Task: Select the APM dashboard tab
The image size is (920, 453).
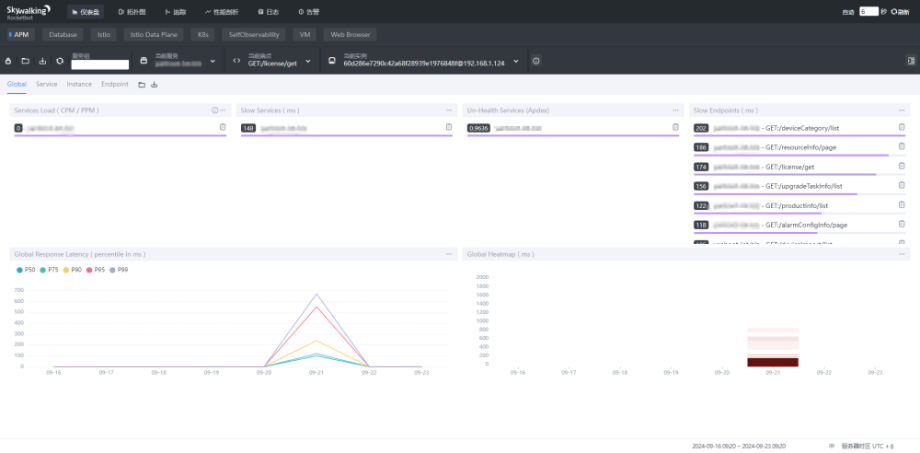Action: (x=21, y=35)
